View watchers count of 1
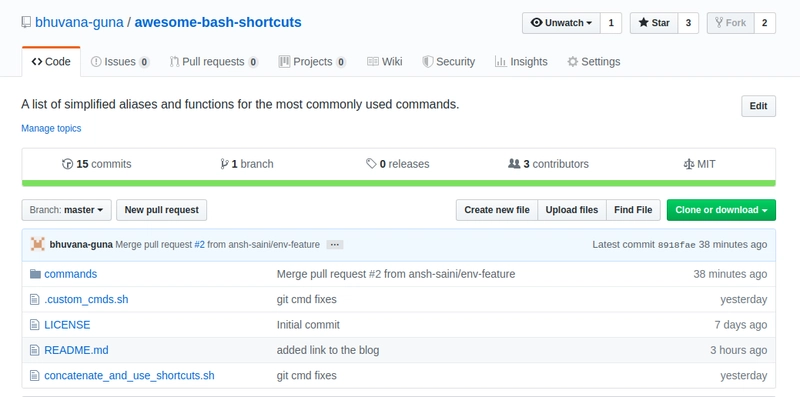800x397 pixels. [x=611, y=23]
